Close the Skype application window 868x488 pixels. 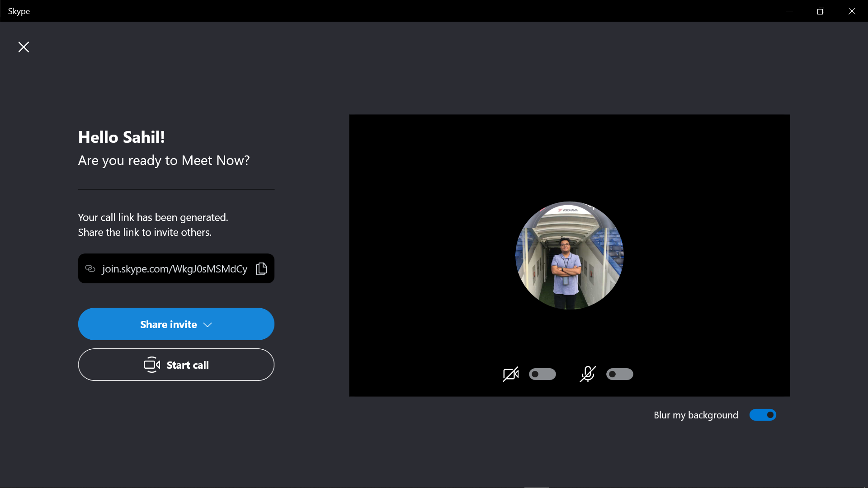click(x=852, y=11)
